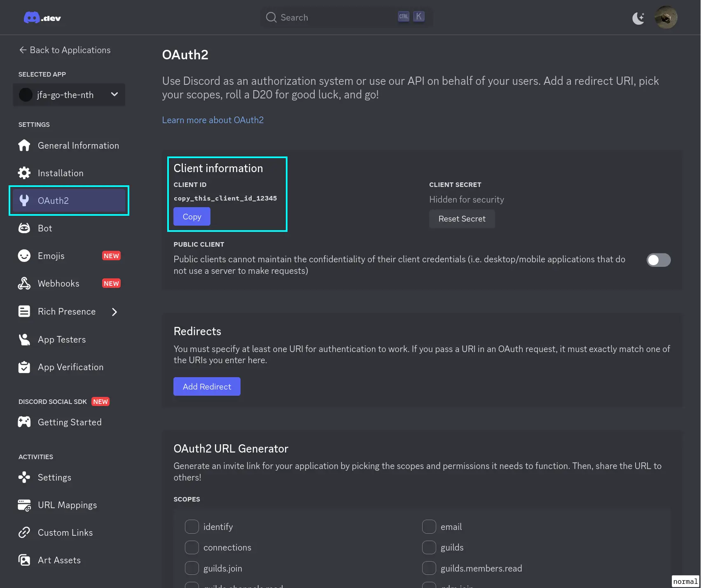This screenshot has width=701, height=588.
Task: Click the App Verification clipboard icon
Action: (x=24, y=367)
